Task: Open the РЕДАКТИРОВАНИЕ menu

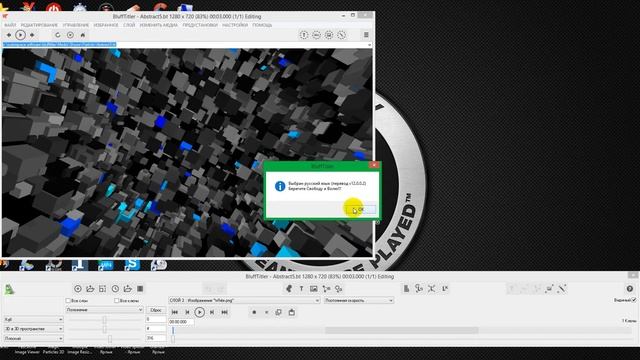Action: click(x=39, y=25)
